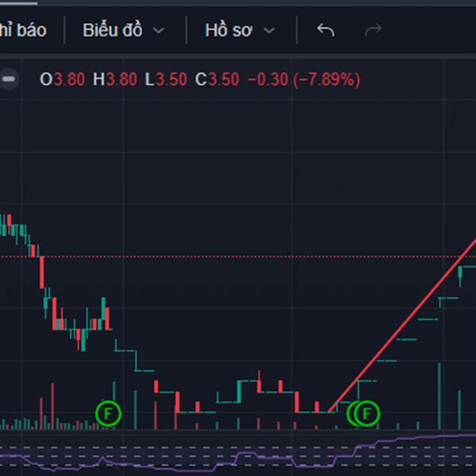
Task: Click the close value C3.50
Action: click(217, 79)
